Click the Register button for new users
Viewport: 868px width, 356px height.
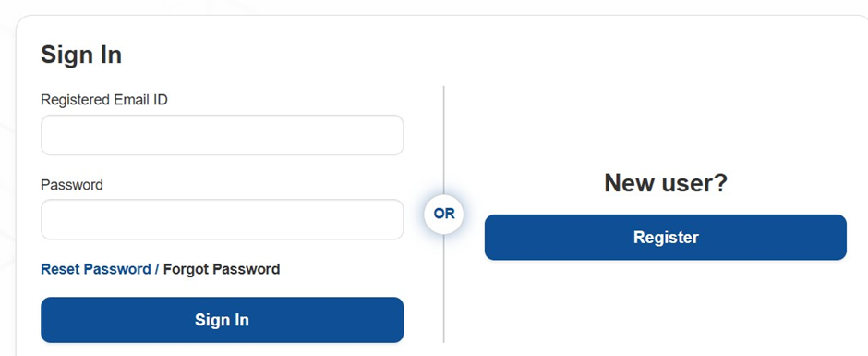click(666, 238)
